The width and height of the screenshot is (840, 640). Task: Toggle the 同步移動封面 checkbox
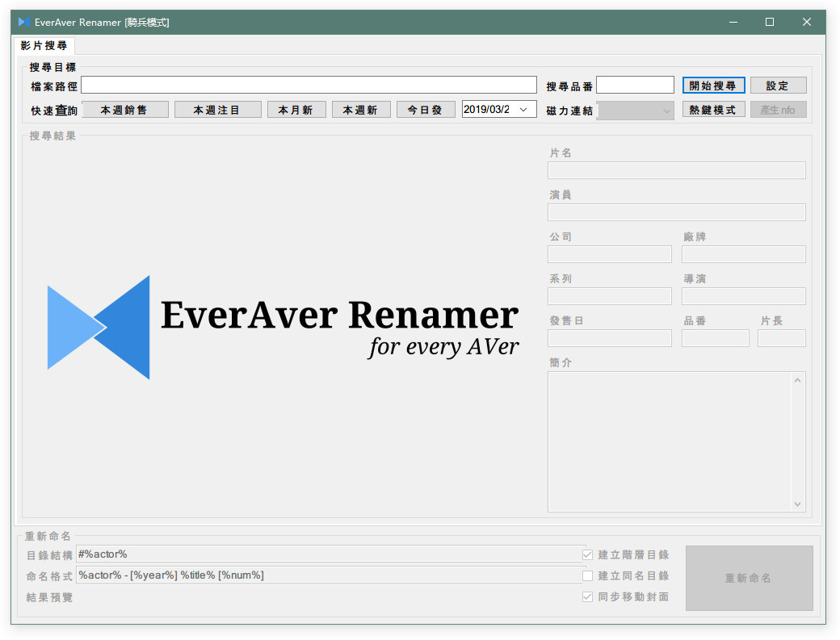[588, 596]
